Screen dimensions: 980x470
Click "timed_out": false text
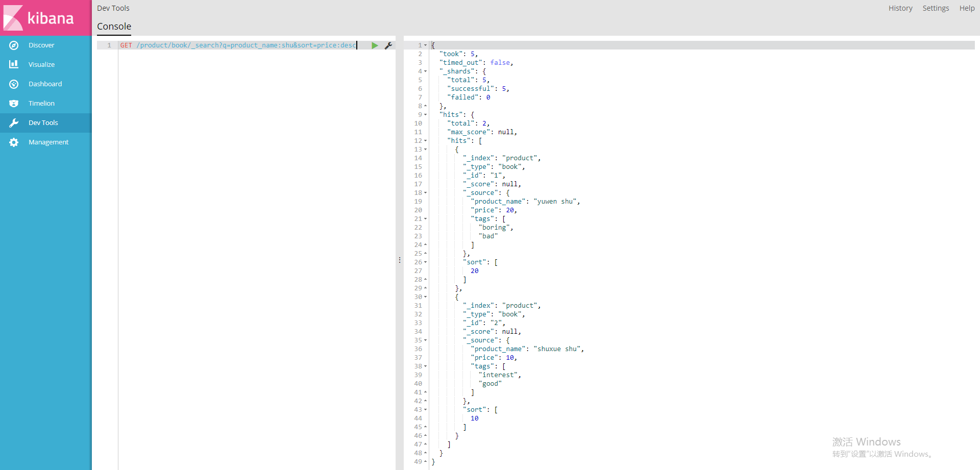(x=476, y=63)
